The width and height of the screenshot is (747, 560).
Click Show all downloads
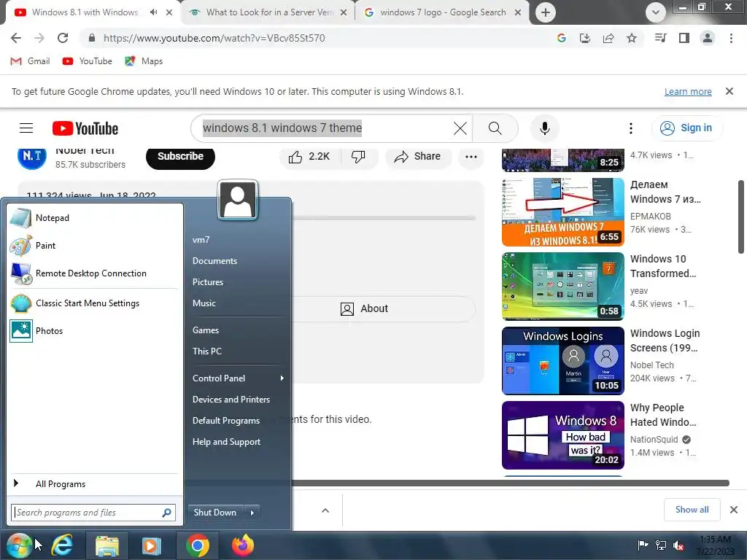(692, 510)
